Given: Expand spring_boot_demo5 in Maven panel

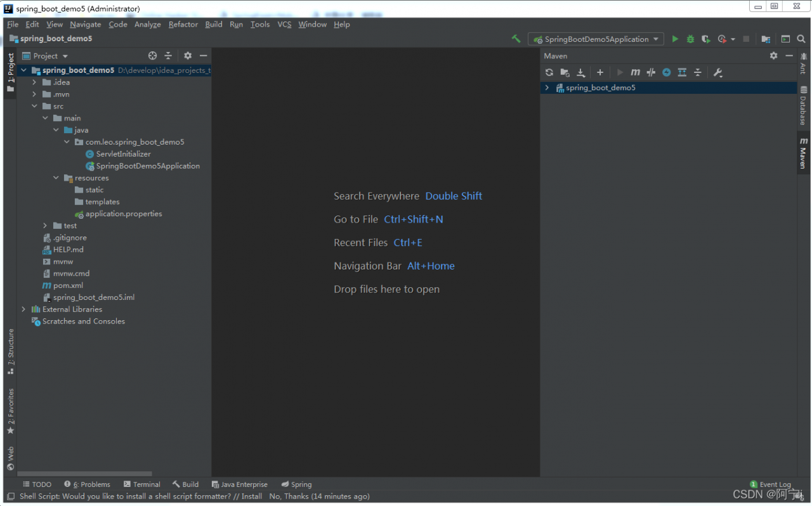Looking at the screenshot, I should [547, 88].
